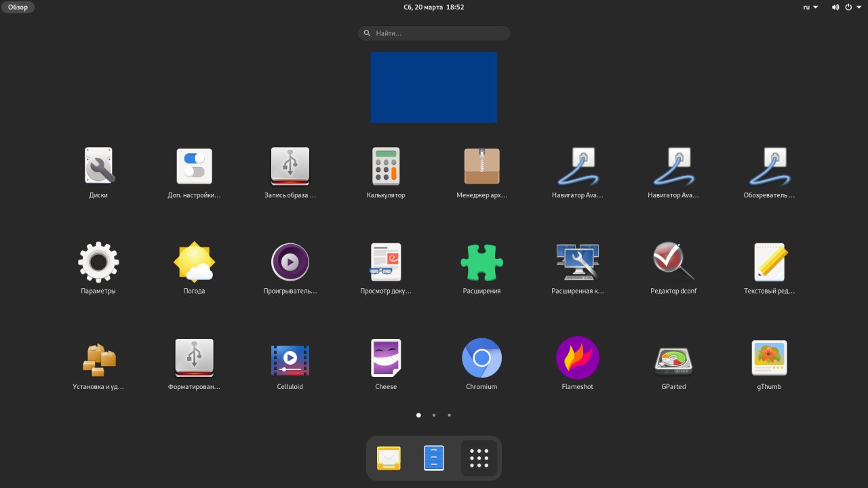Image resolution: width=868 pixels, height=488 pixels.
Task: Open Редактор dconf
Action: [x=673, y=262]
